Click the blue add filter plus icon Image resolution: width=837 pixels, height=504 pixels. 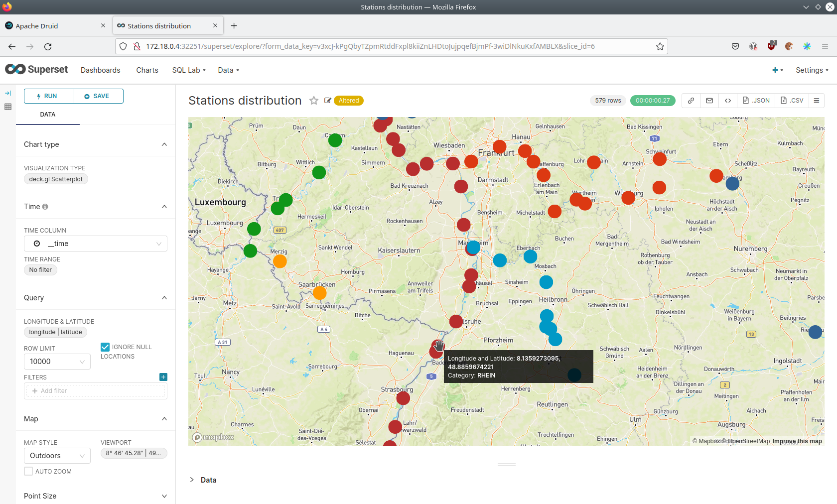coord(163,377)
